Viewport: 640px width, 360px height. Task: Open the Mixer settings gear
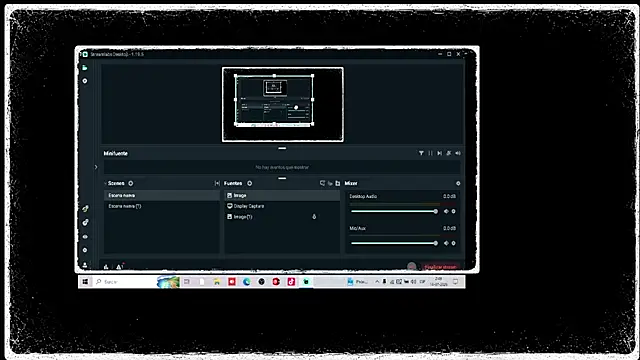point(458,183)
